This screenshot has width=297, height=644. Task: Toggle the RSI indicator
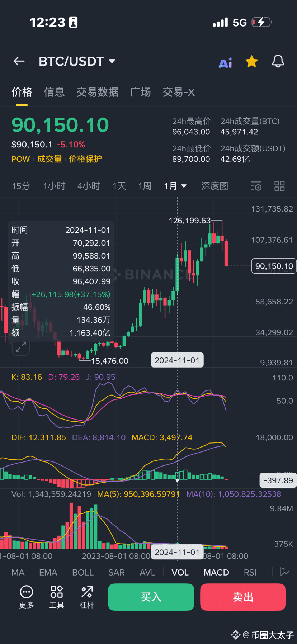click(250, 572)
